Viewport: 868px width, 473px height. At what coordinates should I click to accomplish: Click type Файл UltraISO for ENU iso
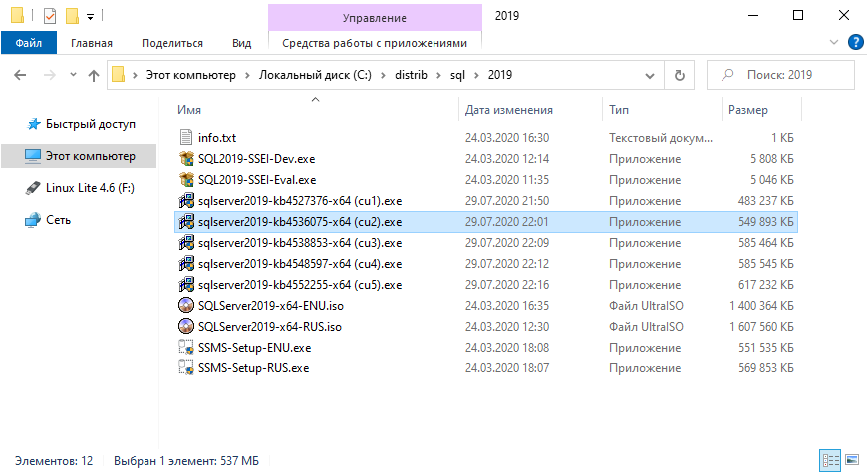point(646,306)
